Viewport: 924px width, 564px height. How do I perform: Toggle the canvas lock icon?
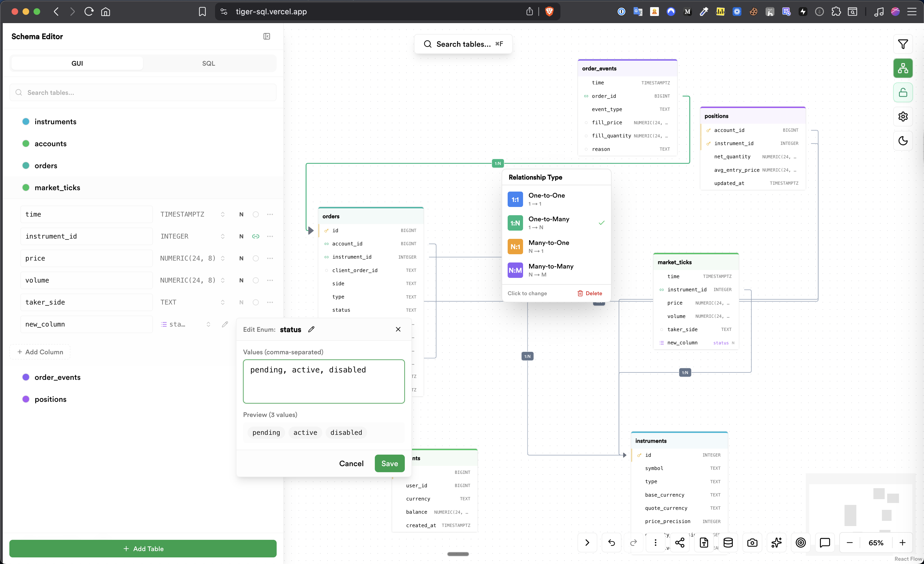point(903,93)
